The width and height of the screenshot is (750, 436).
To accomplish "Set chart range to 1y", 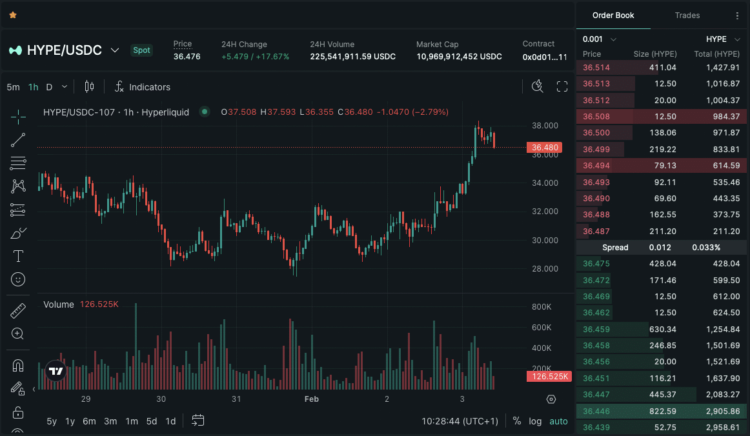I will 70,421.
